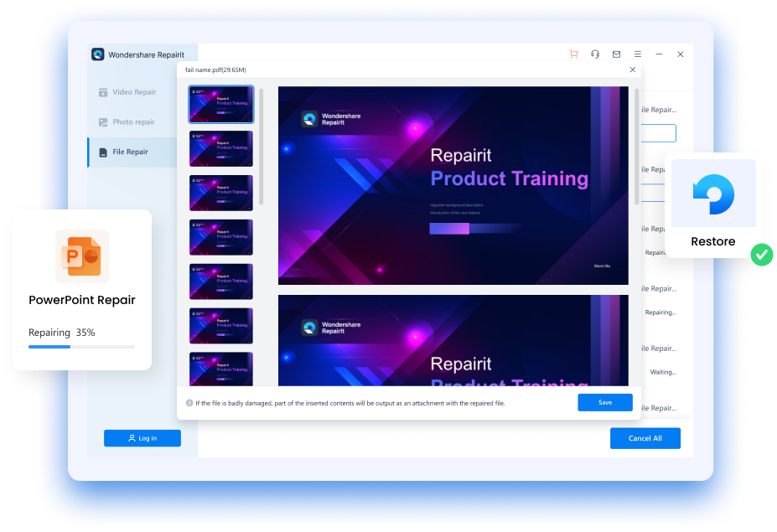Click the 'fail name.pdf(29.65M)' title text
Viewport: 777px width, 532px height.
[x=215, y=70]
